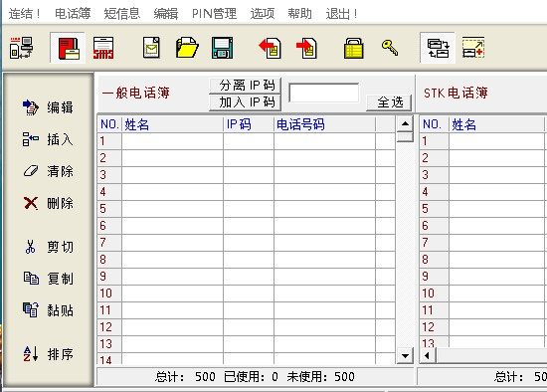Click the 剪切 cut scissors button
Viewport: 547px width, 392px height.
[48, 247]
